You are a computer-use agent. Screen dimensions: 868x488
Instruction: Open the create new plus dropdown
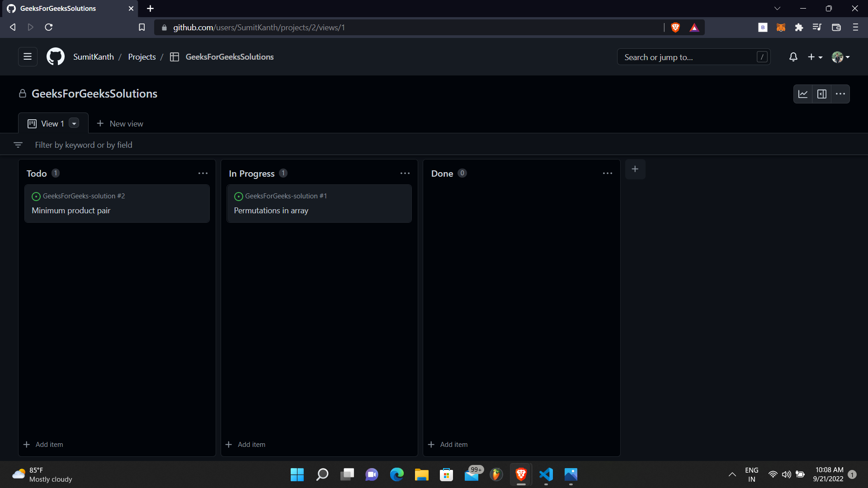click(x=815, y=57)
